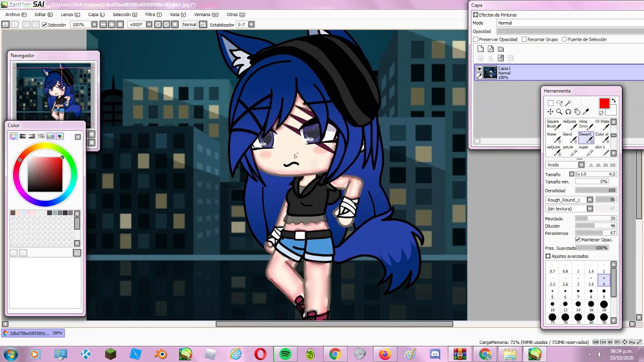Adjust the Dilución slider
Viewport: 644px width, 362px height.
click(x=596, y=226)
